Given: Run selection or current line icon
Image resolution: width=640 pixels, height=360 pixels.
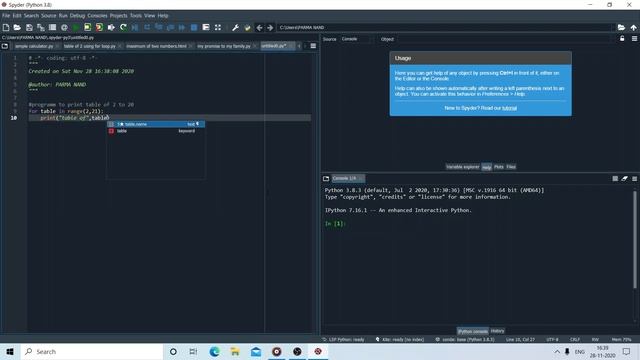Looking at the screenshot, I should (x=111, y=27).
